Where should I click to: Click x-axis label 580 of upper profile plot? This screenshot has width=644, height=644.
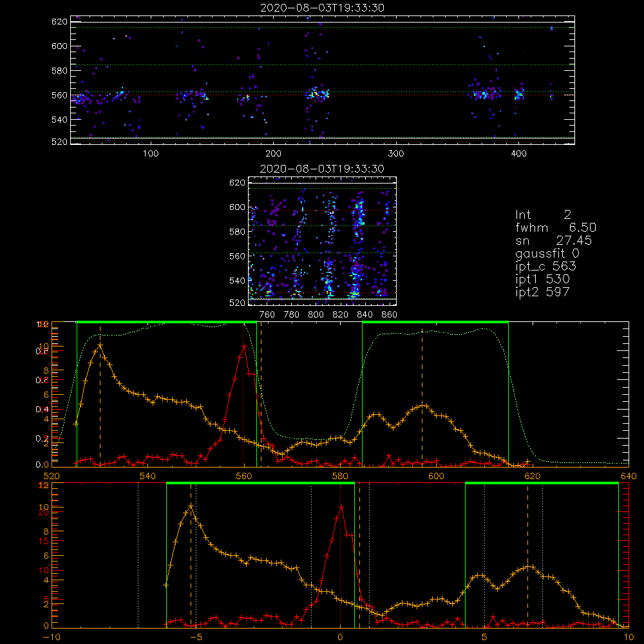[x=340, y=476]
